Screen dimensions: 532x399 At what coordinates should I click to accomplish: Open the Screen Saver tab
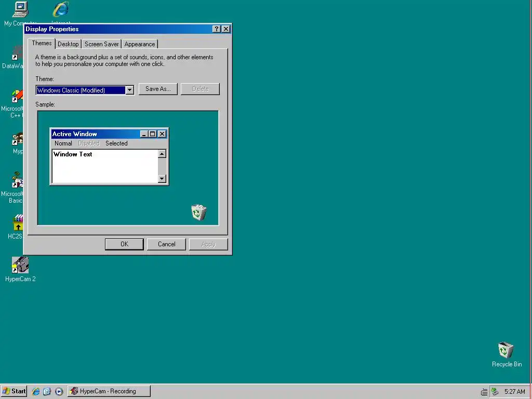tap(101, 44)
